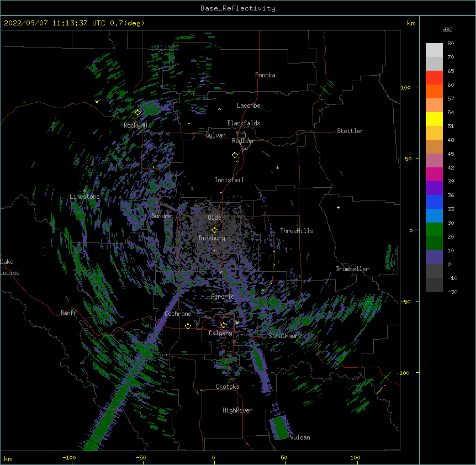Click the Cochrane town label
The width and height of the screenshot is (476, 465).
[178, 314]
